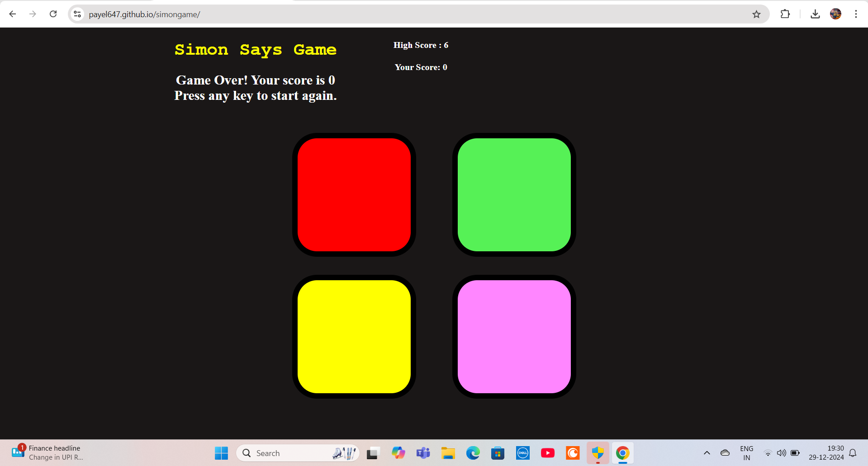
Task: Open the browser extensions puzzle icon
Action: [785, 14]
